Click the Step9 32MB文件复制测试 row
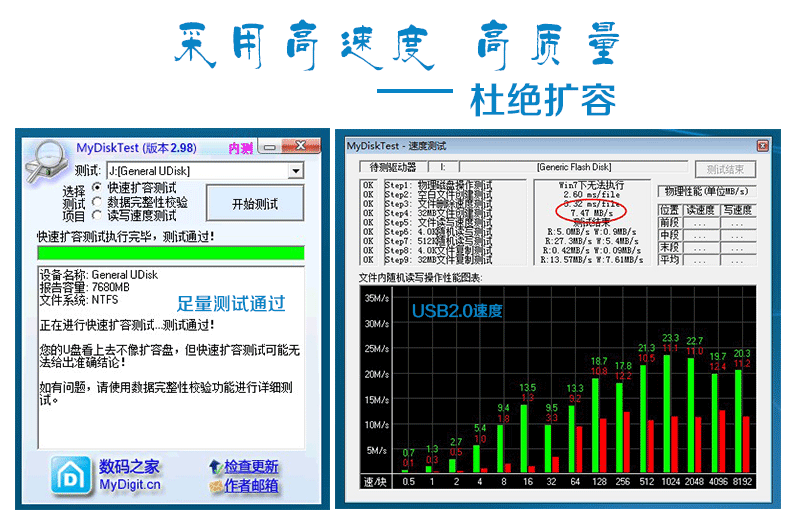Viewport: 790px width, 530px height. click(x=438, y=260)
